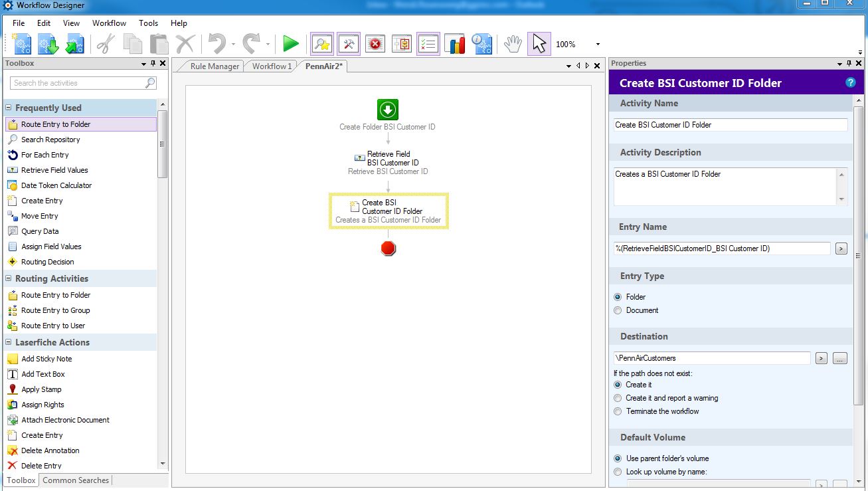Switch to the Rule Manager tab

[214, 66]
